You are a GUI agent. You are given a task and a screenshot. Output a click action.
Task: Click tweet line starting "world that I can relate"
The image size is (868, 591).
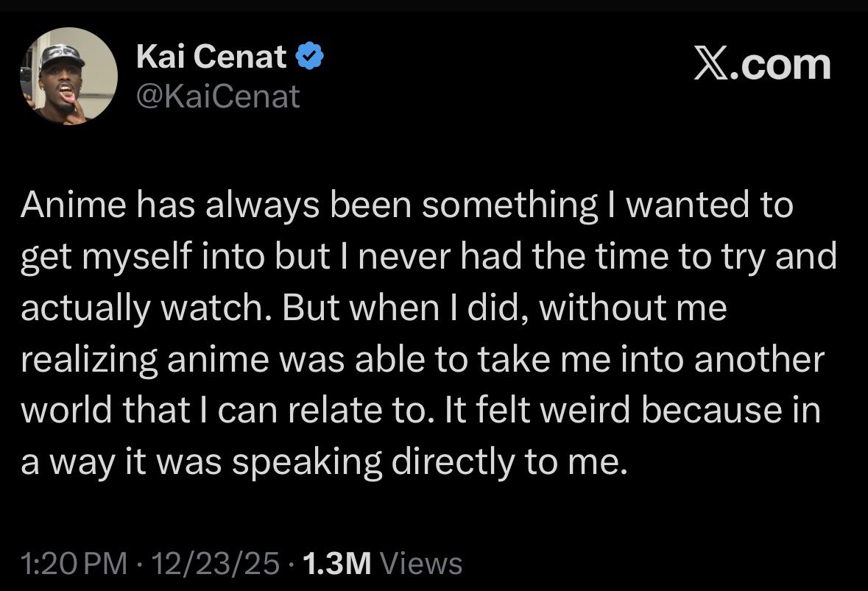(x=420, y=411)
